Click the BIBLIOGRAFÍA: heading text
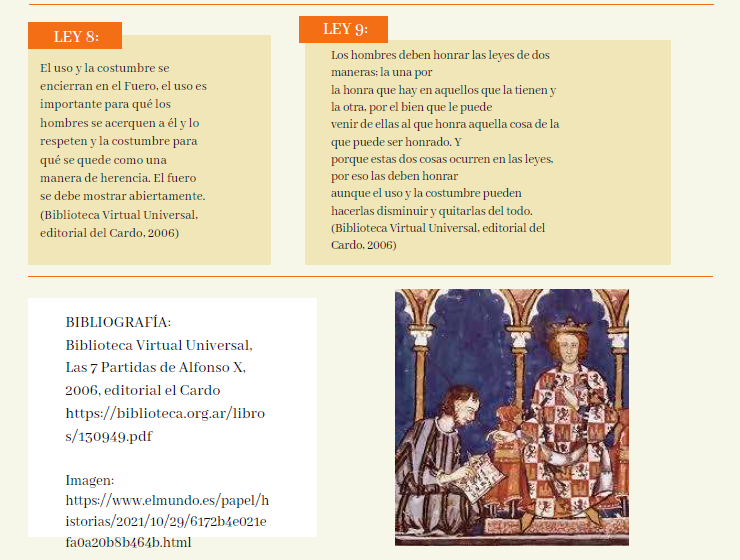Viewport: 740px width, 560px height. click(118, 322)
